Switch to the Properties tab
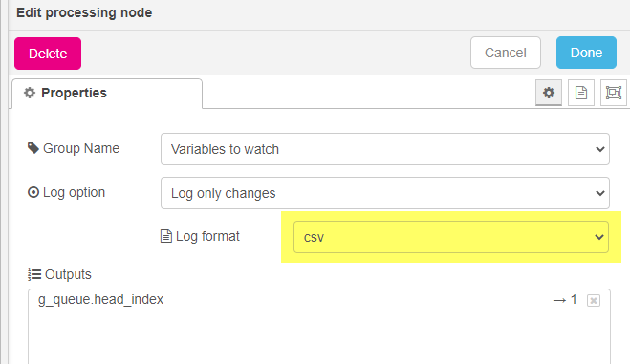 click(107, 93)
